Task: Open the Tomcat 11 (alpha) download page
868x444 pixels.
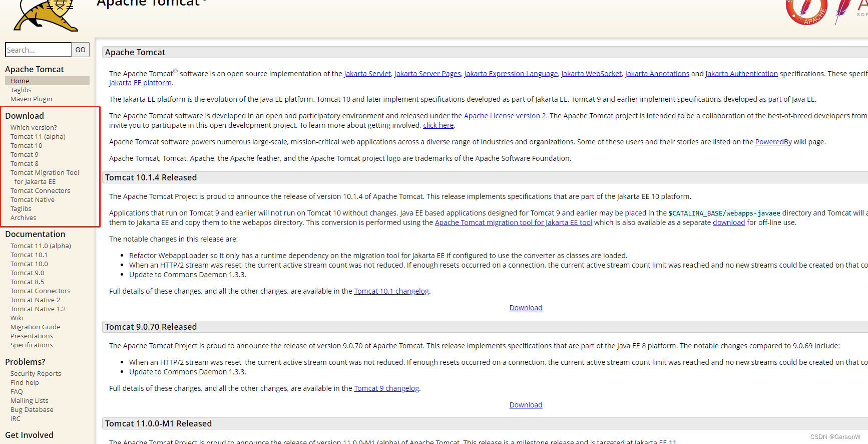Action: (38, 136)
